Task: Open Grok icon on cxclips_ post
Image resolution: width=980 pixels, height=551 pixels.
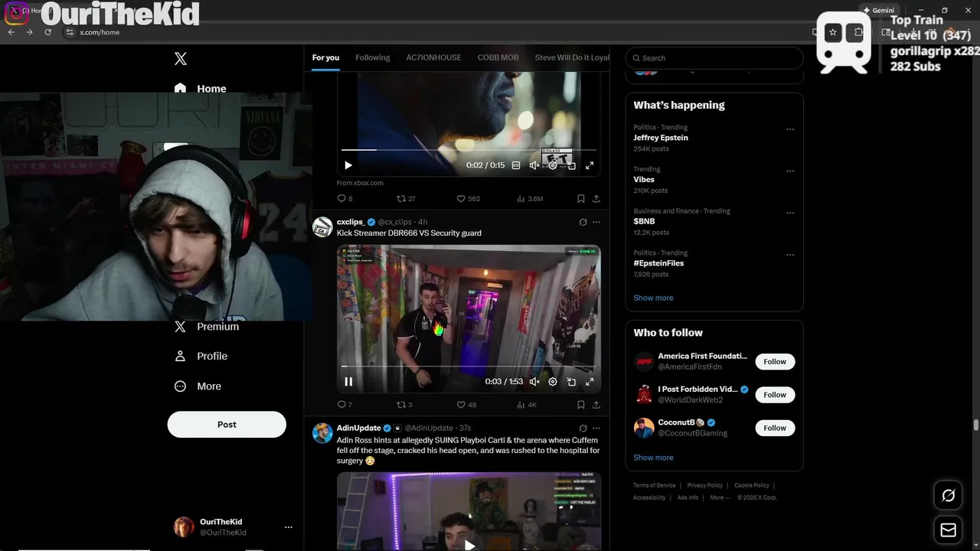Action: (x=583, y=223)
